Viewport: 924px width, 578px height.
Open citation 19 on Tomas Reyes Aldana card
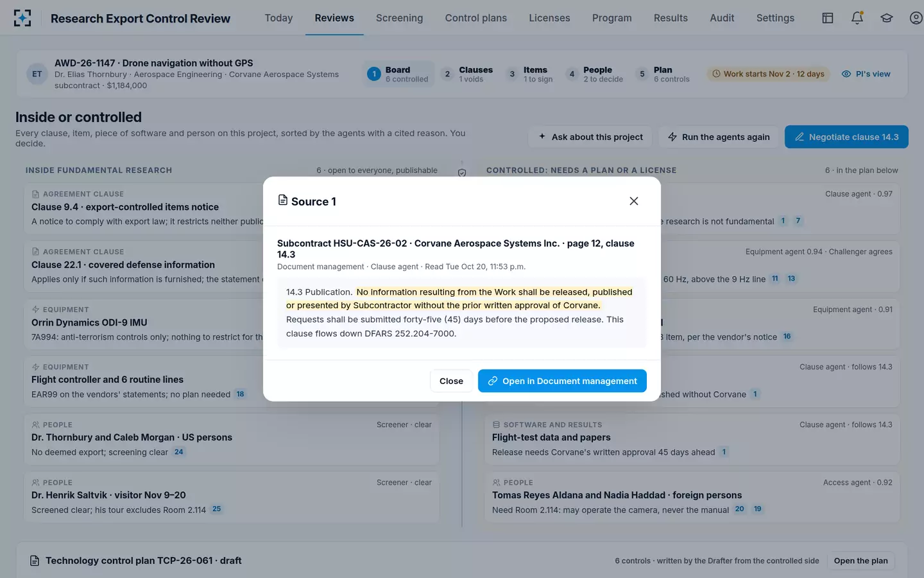(x=757, y=509)
